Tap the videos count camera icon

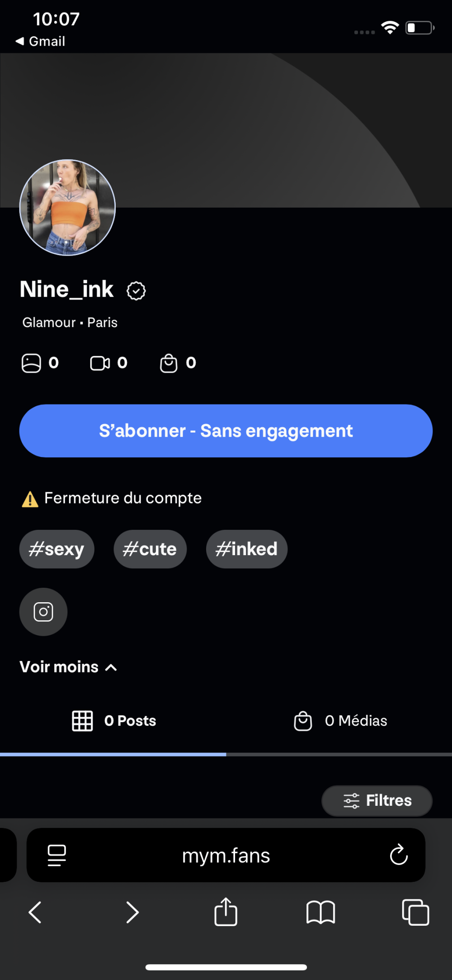(x=100, y=363)
